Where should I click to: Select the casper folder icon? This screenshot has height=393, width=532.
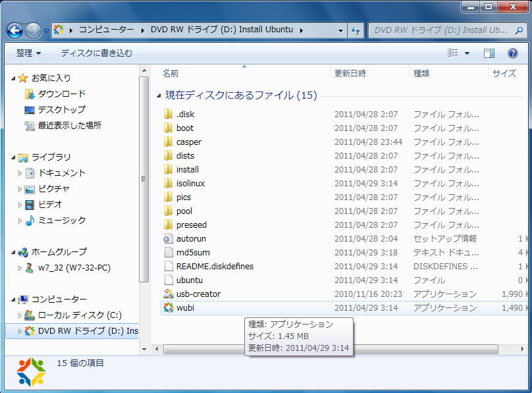click(168, 142)
